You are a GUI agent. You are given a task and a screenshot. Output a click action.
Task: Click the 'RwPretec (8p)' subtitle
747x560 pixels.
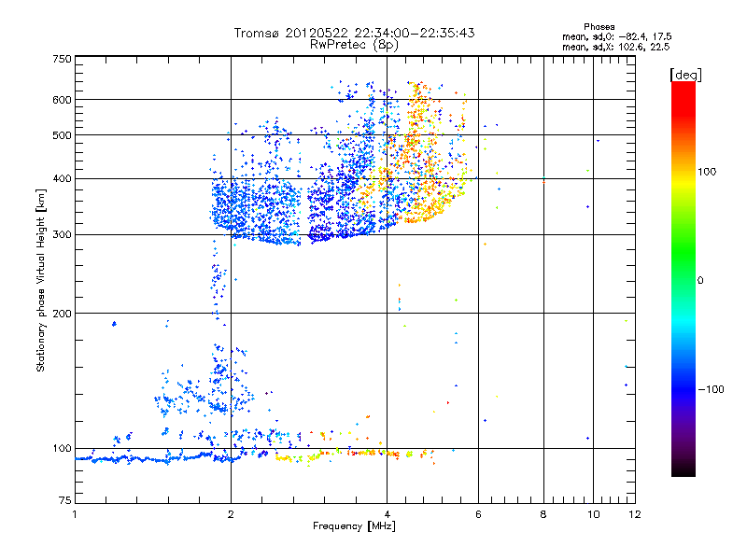[x=354, y=45]
